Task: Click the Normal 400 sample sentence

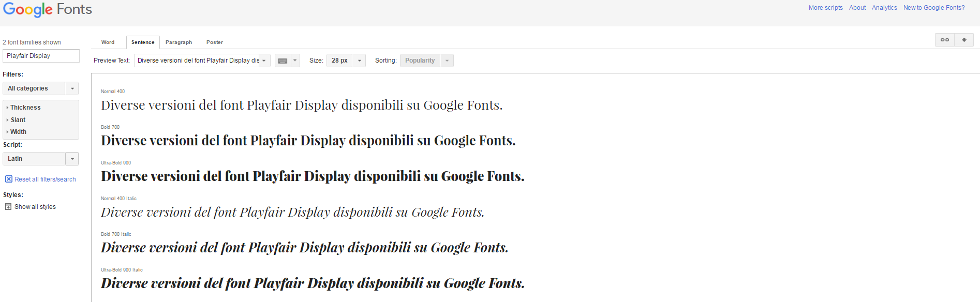Action: (302, 105)
